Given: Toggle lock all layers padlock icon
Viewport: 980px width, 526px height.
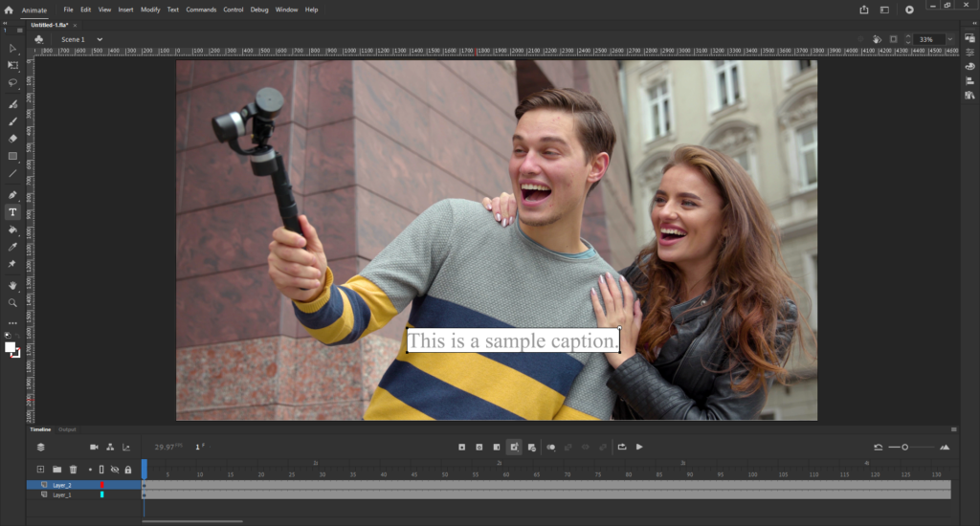Looking at the screenshot, I should coord(127,470).
